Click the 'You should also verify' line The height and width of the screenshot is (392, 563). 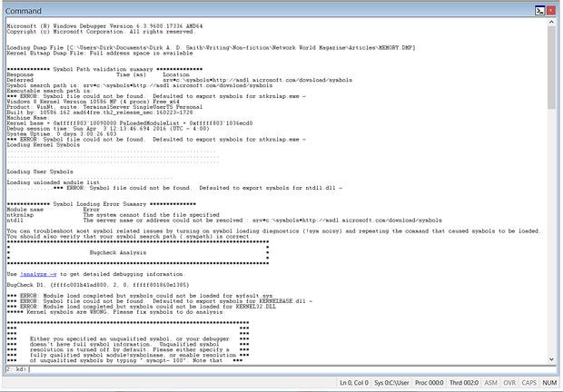(128, 236)
